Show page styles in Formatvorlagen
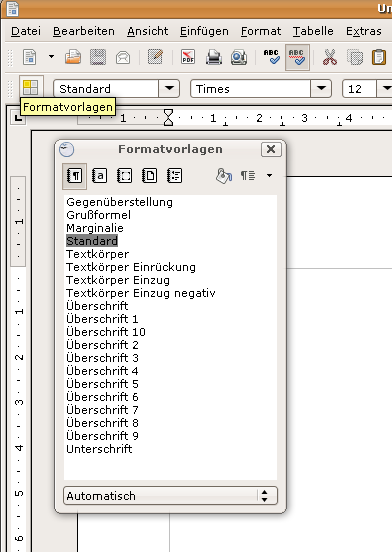This screenshot has width=392, height=552. pyautogui.click(x=150, y=175)
